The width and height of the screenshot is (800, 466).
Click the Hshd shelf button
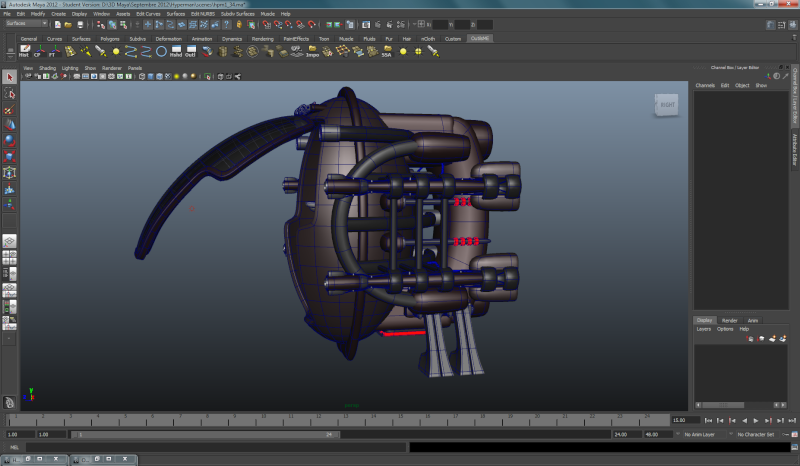coord(176,51)
